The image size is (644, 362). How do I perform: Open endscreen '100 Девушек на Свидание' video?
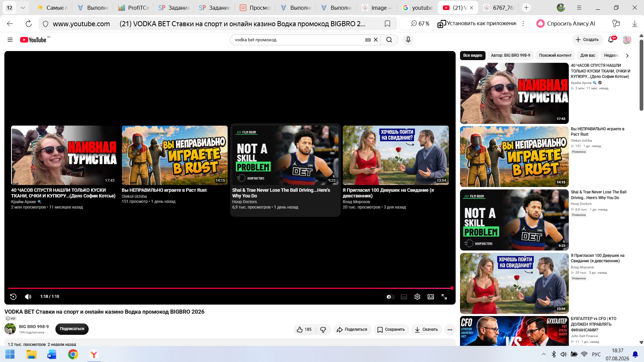(x=396, y=155)
